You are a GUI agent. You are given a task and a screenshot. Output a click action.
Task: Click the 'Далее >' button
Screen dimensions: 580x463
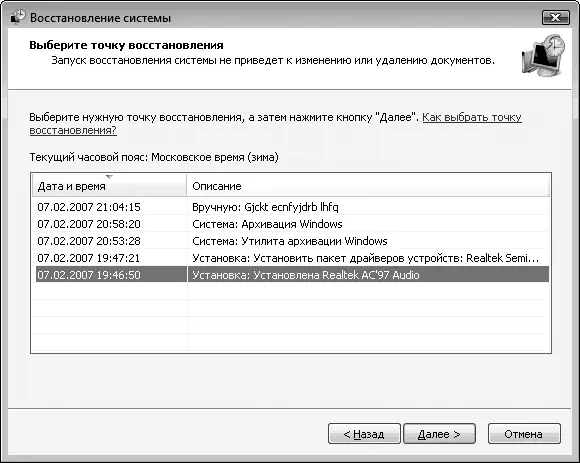pyautogui.click(x=439, y=434)
